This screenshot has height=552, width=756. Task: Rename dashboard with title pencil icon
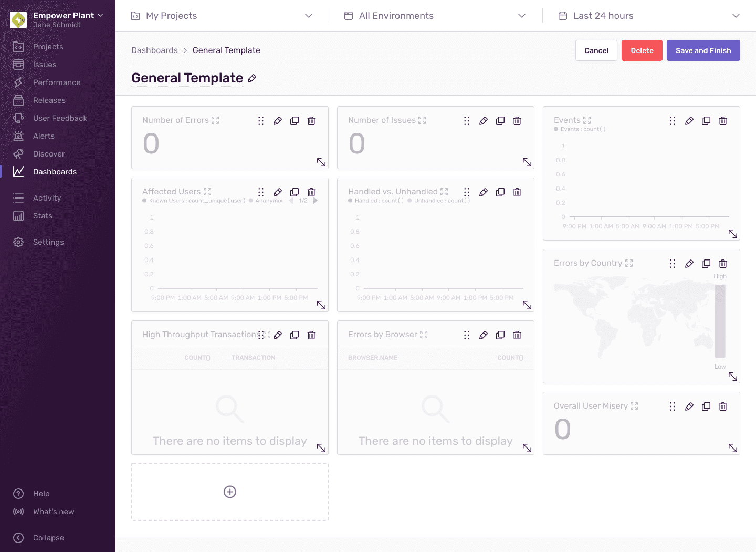tap(252, 78)
